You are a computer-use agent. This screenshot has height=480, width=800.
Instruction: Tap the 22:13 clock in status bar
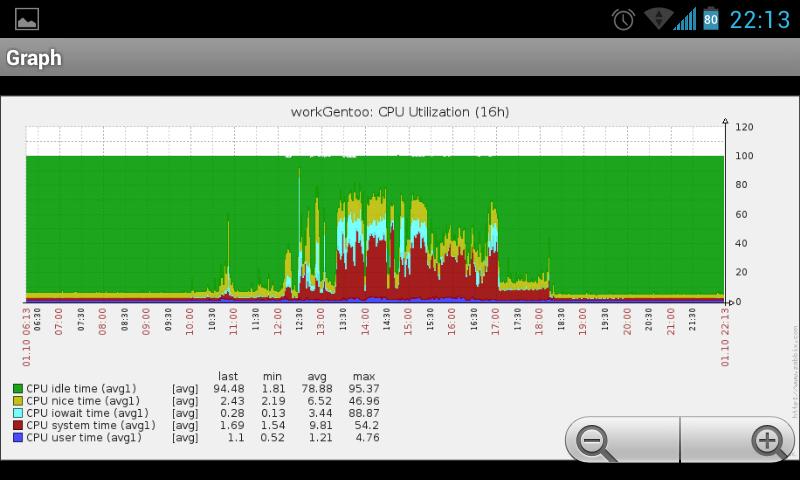[760, 20]
